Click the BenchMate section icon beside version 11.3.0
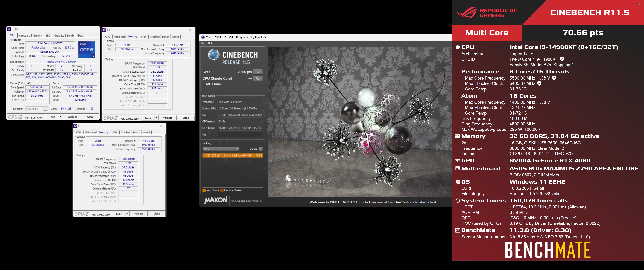This screenshot has height=270, width=644. pos(458,230)
